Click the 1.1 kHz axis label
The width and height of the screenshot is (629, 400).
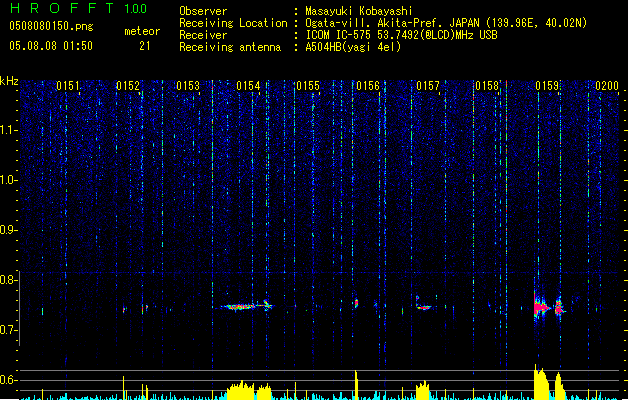pos(8,130)
